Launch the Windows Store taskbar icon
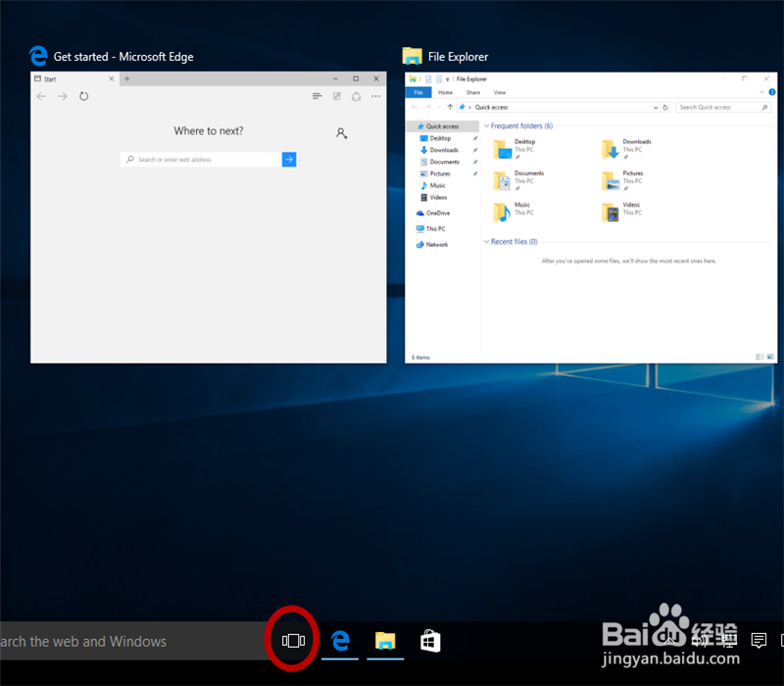Image resolution: width=784 pixels, height=686 pixels. point(430,641)
